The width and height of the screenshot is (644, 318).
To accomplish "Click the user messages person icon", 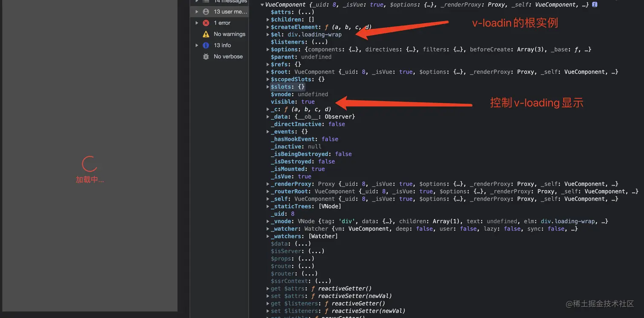I will [206, 12].
